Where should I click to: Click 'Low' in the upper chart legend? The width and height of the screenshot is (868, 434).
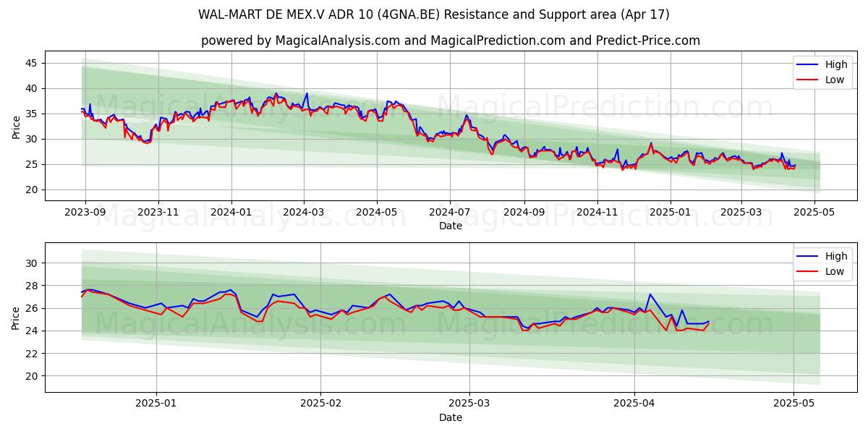click(x=835, y=80)
